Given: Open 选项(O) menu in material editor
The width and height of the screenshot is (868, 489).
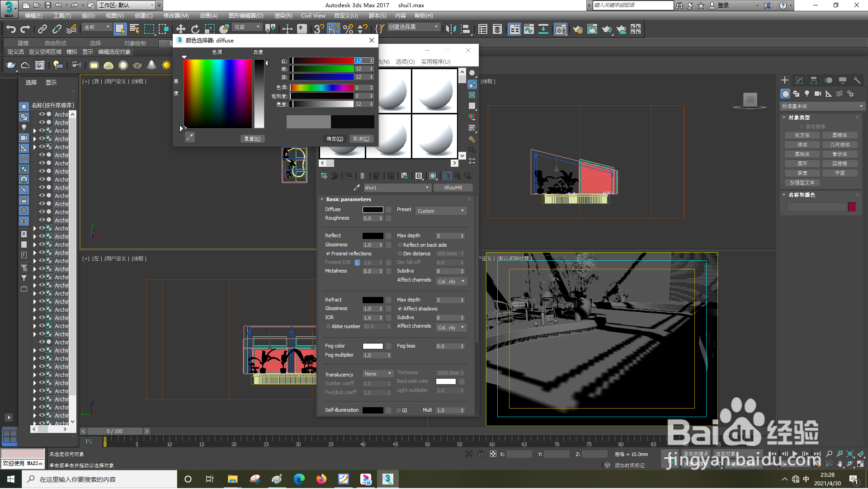Looking at the screenshot, I should pyautogui.click(x=405, y=62).
